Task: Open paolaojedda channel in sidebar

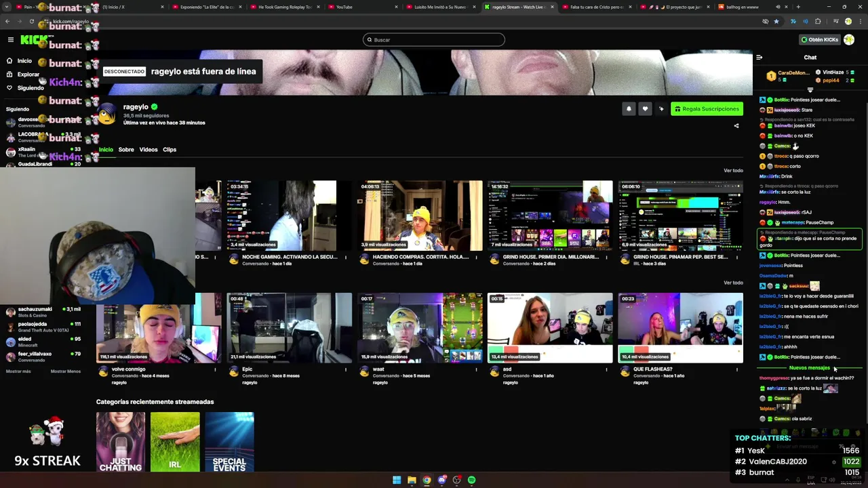Action: click(43, 327)
